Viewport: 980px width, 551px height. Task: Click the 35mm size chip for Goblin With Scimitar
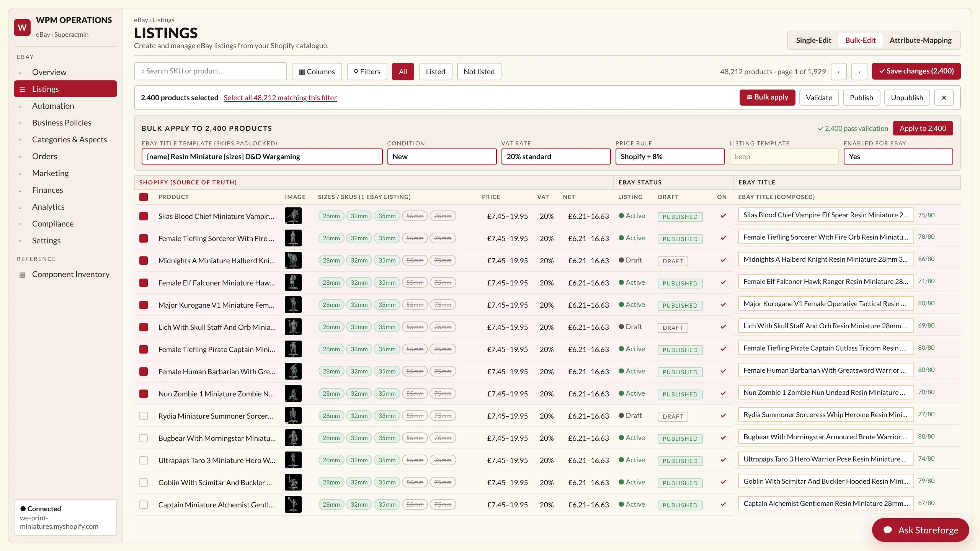tap(387, 482)
